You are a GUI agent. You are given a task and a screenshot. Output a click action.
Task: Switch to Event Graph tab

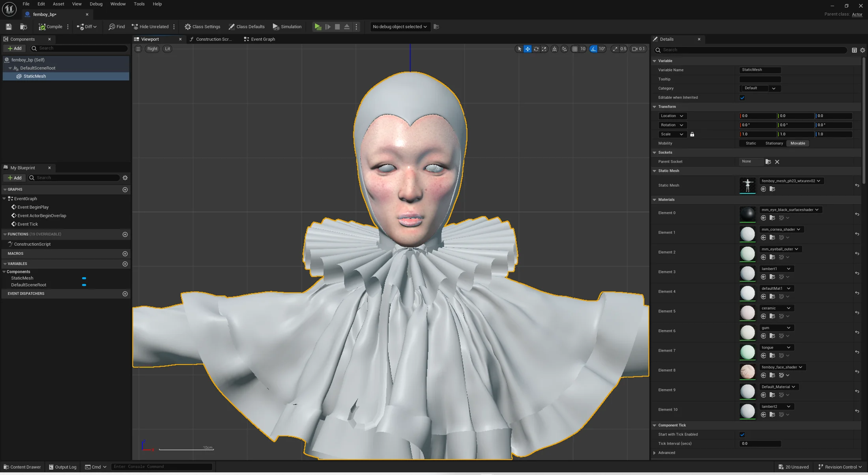pyautogui.click(x=259, y=39)
